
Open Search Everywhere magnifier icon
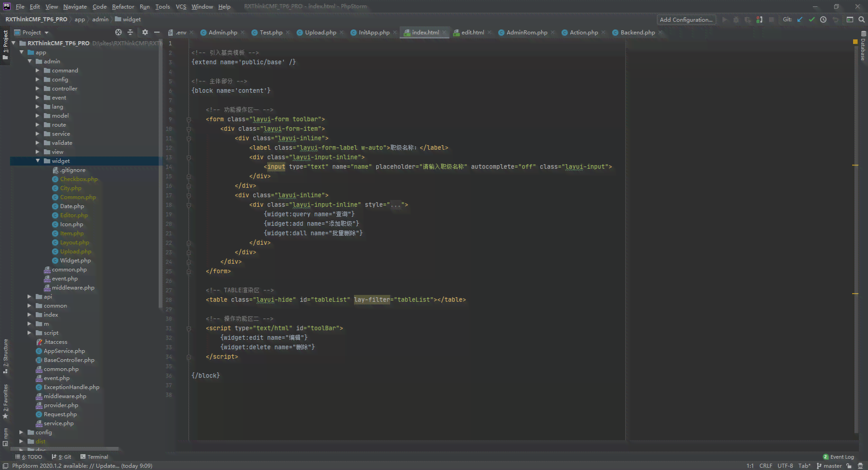862,19
